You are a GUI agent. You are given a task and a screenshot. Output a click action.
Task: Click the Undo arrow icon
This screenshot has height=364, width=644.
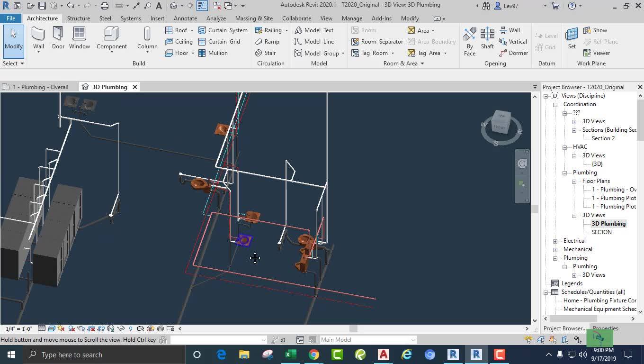[71, 6]
